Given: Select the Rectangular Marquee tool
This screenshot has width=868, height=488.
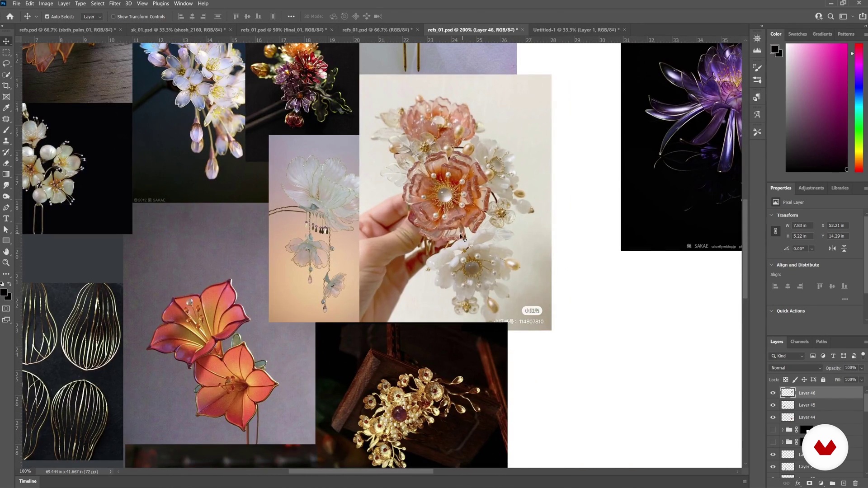Looking at the screenshot, I should 6,52.
